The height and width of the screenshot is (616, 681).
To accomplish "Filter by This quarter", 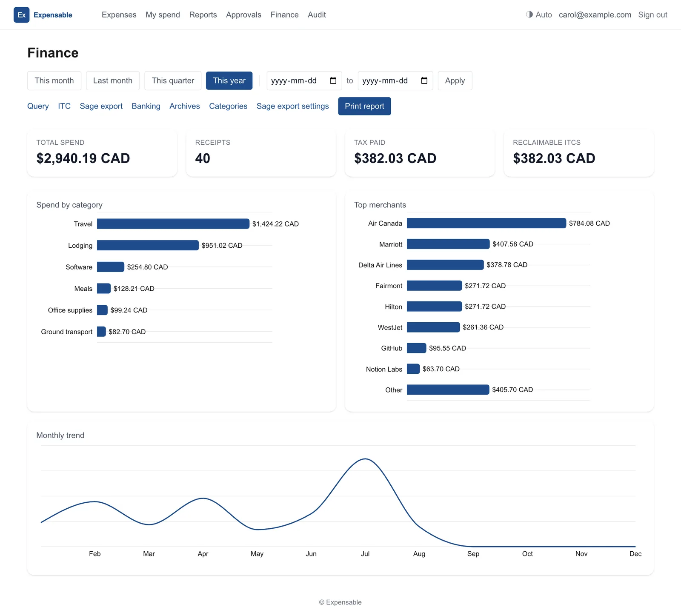I will (173, 80).
